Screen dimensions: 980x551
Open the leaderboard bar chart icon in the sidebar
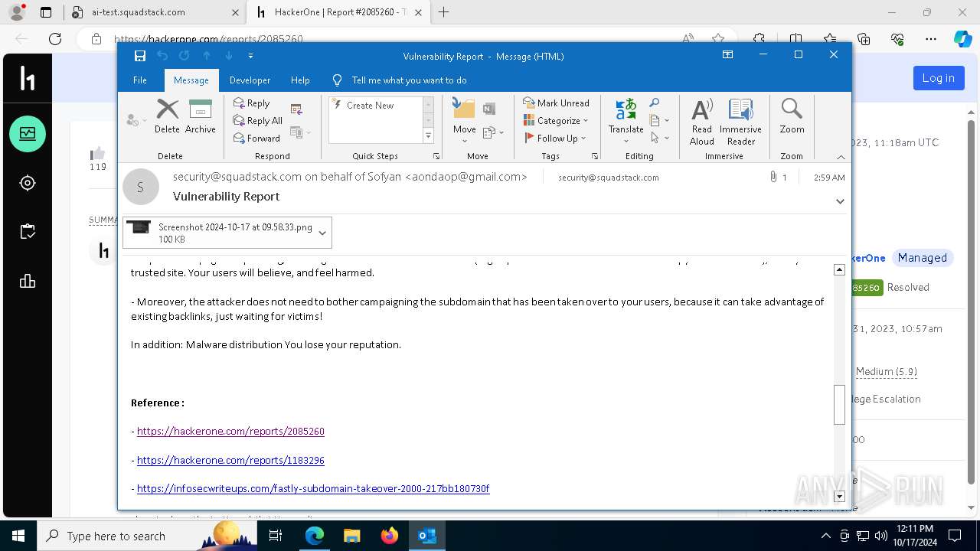click(x=28, y=281)
